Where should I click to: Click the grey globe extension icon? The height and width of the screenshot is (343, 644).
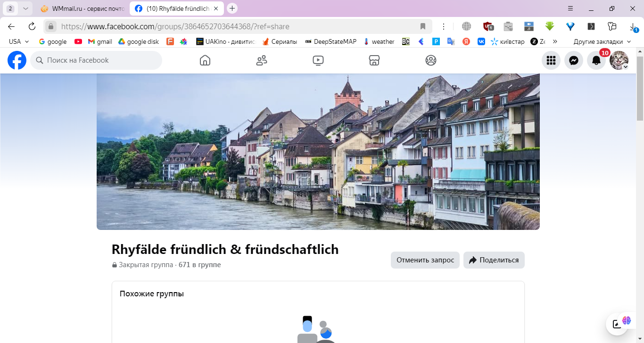click(466, 26)
